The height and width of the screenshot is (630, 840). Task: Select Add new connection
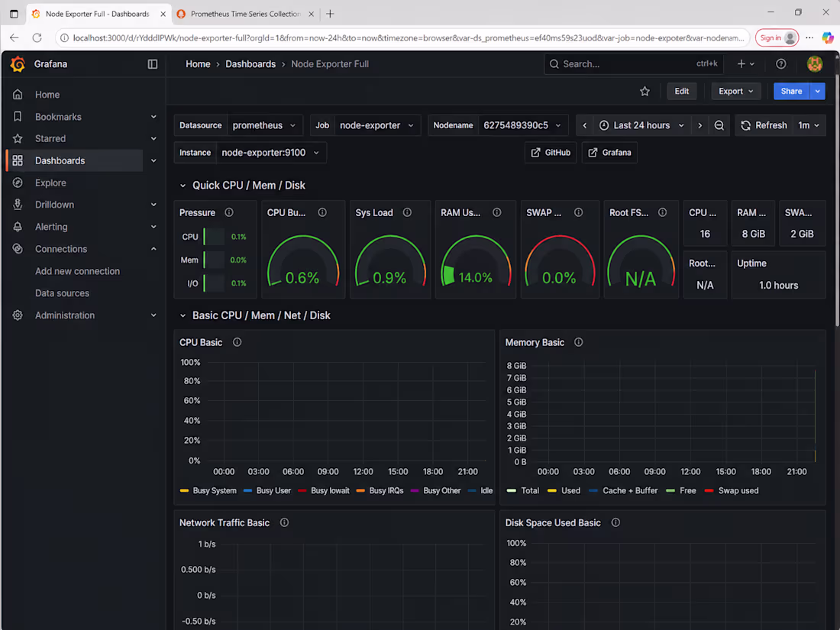78,271
